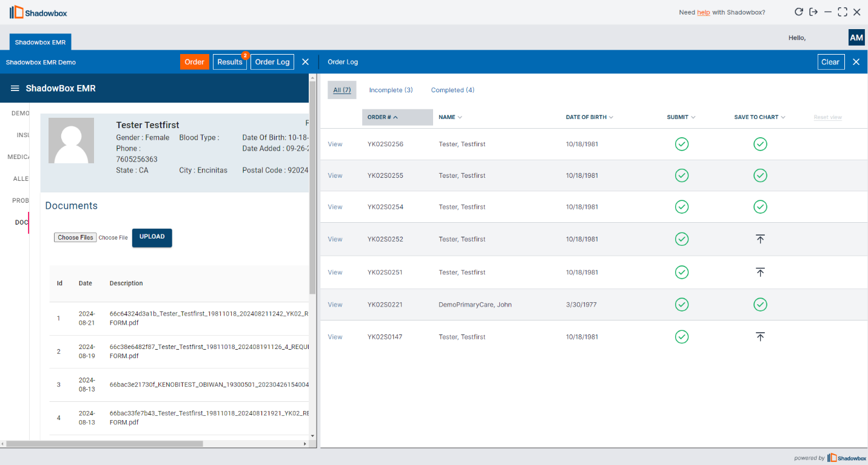This screenshot has height=465, width=868.
Task: Sort by the SAVE TO CHART column
Action: [x=759, y=117]
